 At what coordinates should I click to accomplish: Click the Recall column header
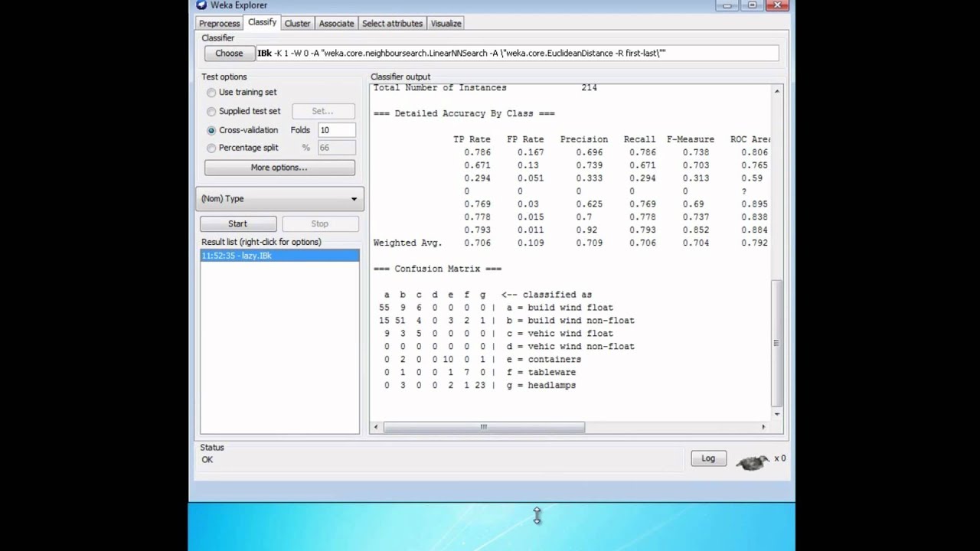point(639,140)
